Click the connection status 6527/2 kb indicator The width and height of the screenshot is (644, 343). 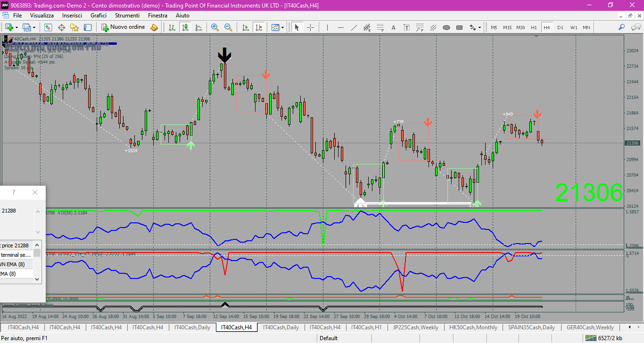click(x=604, y=338)
